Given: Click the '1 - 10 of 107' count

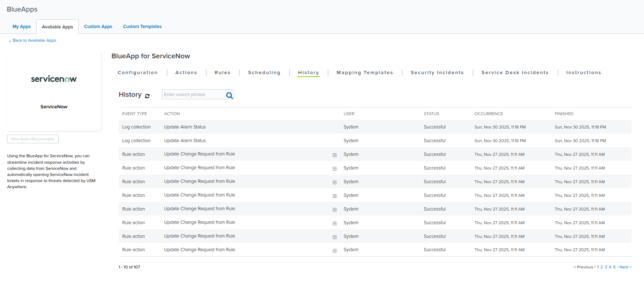Looking at the screenshot, I should tap(129, 267).
